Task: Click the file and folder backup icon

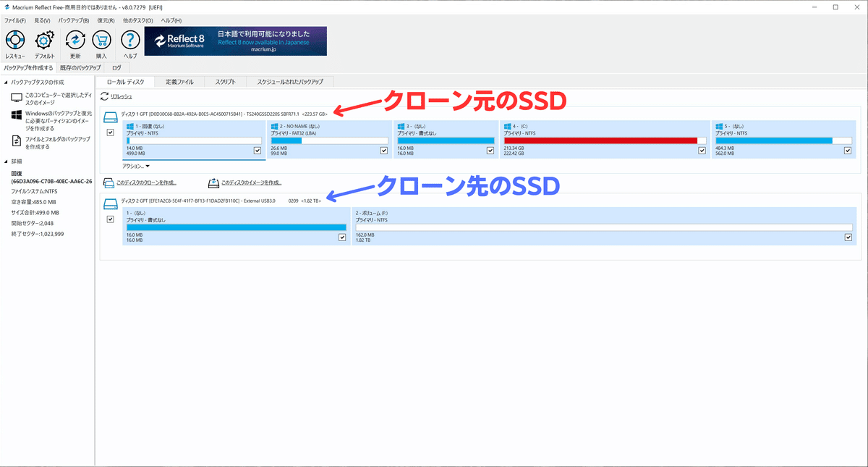Action: 17,140
